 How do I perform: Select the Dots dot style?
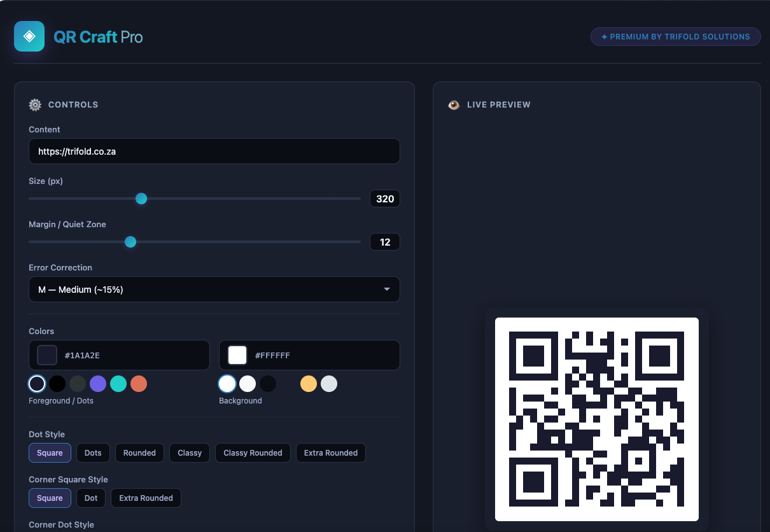pyautogui.click(x=93, y=453)
